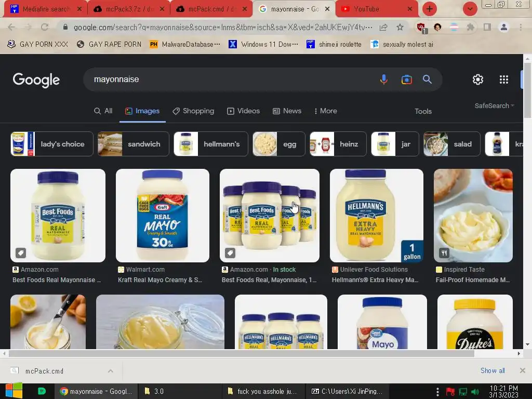Click the Google logo
This screenshot has height=399, width=532.
(x=36, y=80)
